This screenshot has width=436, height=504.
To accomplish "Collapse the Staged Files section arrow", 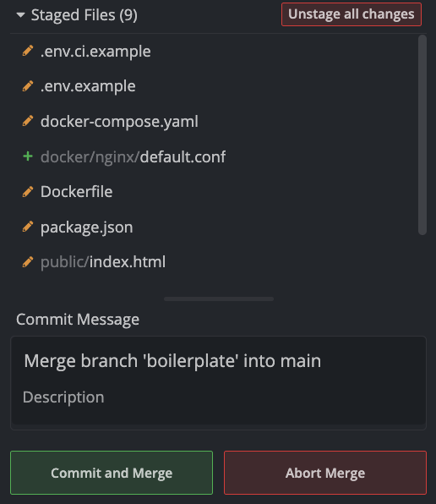I will pyautogui.click(x=20, y=14).
